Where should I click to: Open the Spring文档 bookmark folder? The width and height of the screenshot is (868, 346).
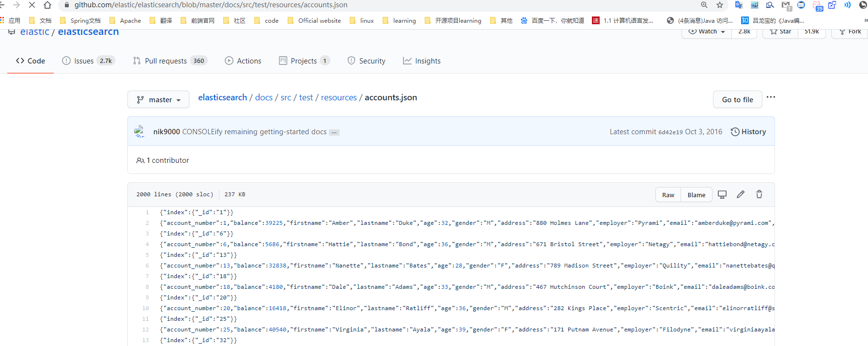coord(80,20)
